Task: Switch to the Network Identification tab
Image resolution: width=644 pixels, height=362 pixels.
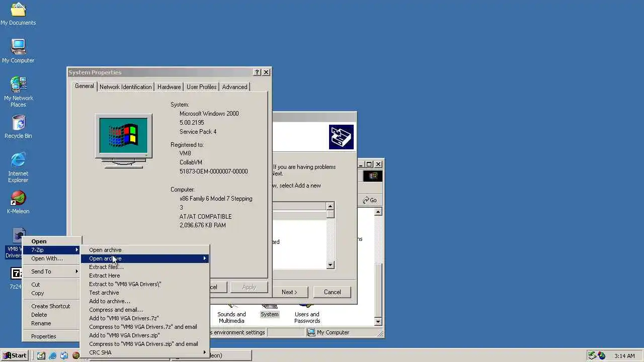Action: 125,87
